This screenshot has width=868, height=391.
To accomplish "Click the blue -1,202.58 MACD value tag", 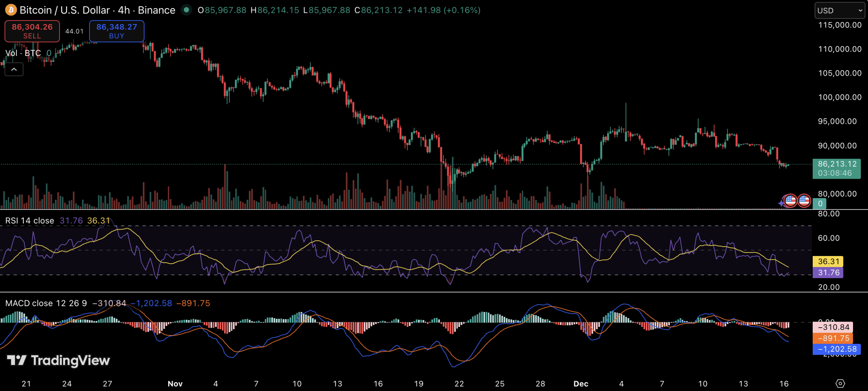I will [x=836, y=349].
